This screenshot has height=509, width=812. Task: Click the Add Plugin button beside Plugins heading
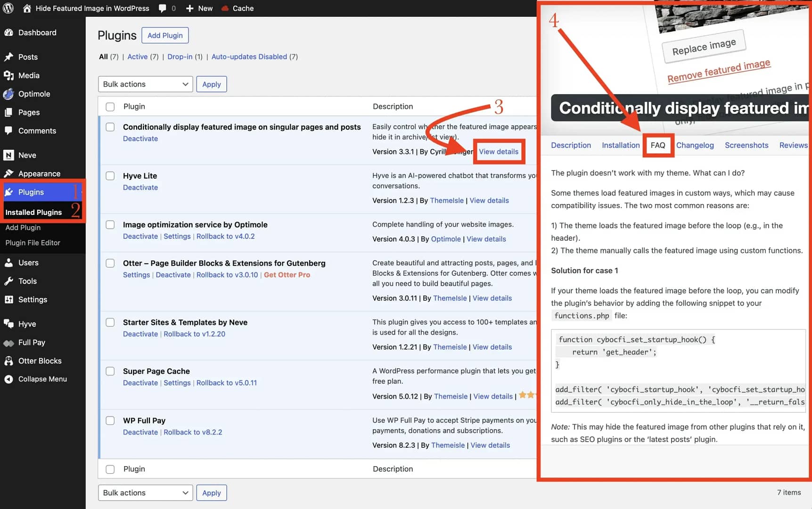coord(165,35)
